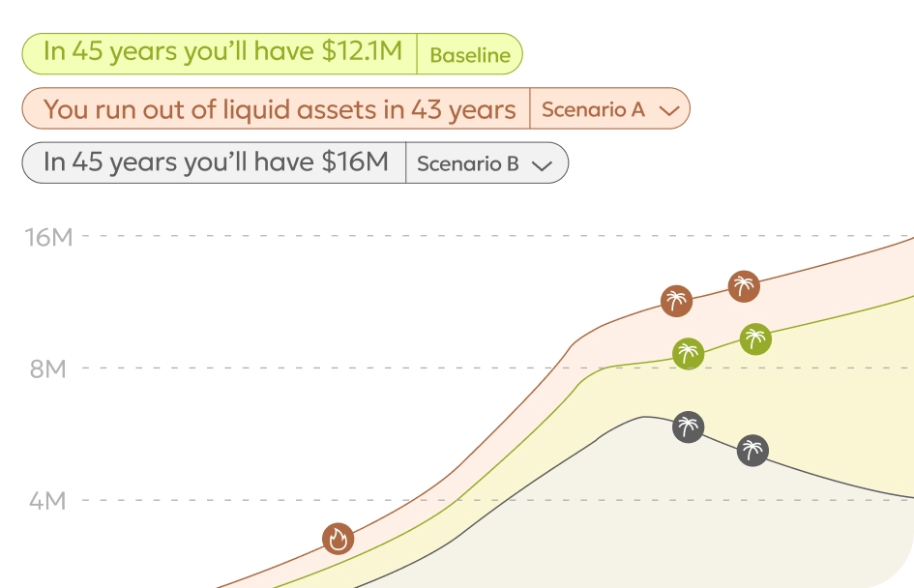
Task: Expand the Scenario B dropdown chevron
Action: [x=542, y=165]
